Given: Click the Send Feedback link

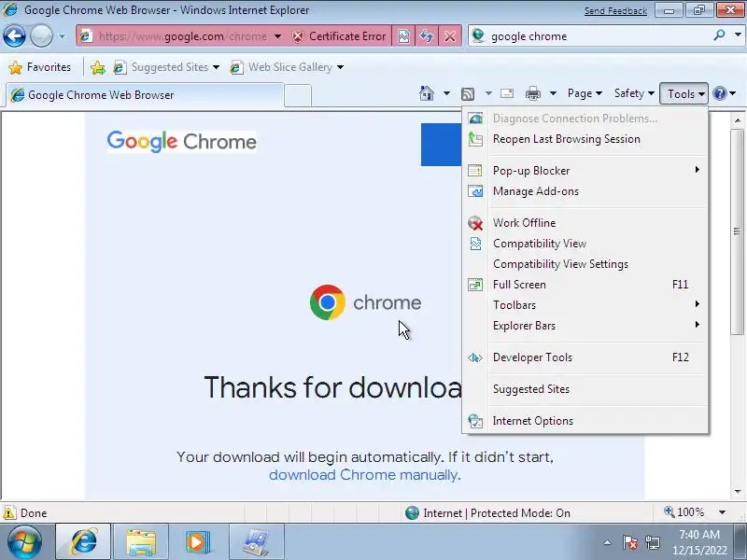Looking at the screenshot, I should click(x=615, y=11).
